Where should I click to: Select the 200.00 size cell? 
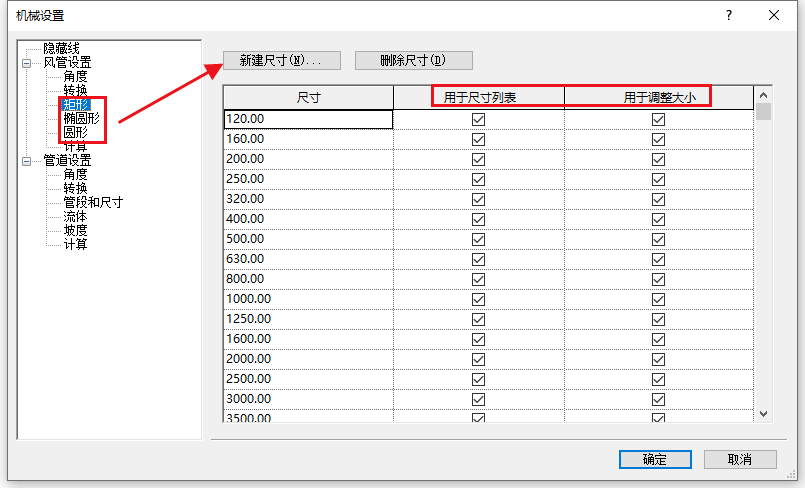click(309, 159)
